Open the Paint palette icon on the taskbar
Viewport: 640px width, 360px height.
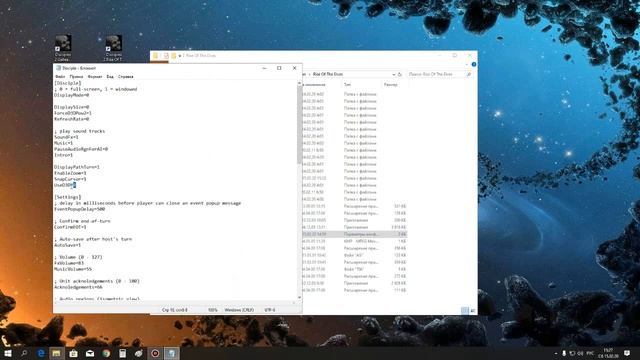139,353
